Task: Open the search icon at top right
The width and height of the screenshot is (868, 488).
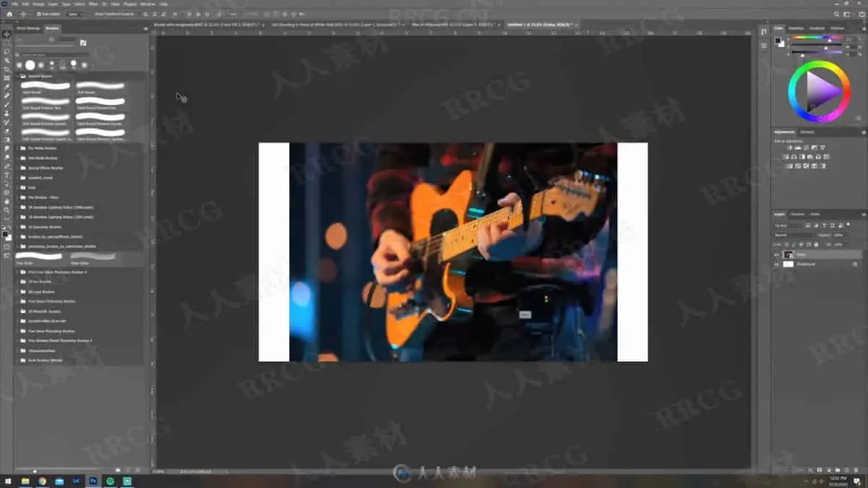Action: (x=838, y=14)
